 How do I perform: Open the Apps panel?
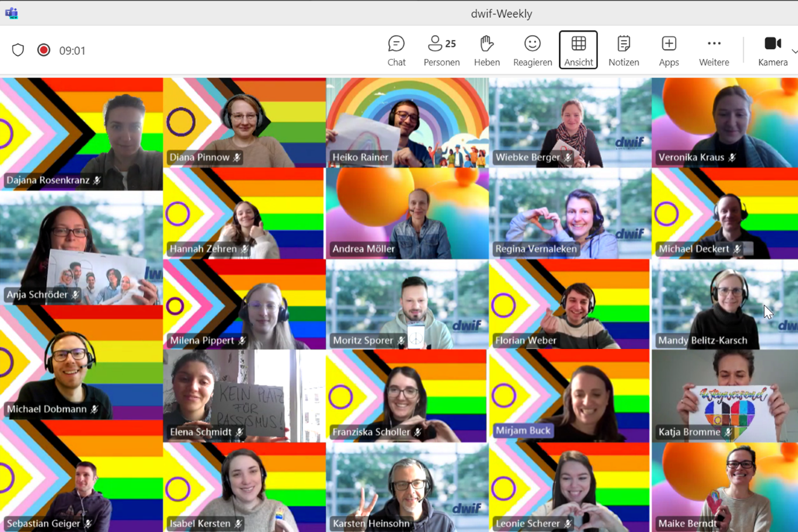(x=669, y=51)
